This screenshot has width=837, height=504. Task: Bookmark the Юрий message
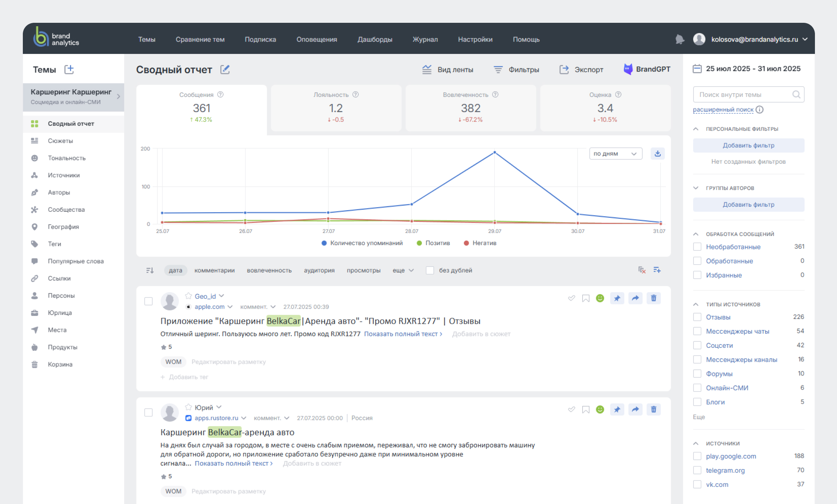[x=586, y=409]
